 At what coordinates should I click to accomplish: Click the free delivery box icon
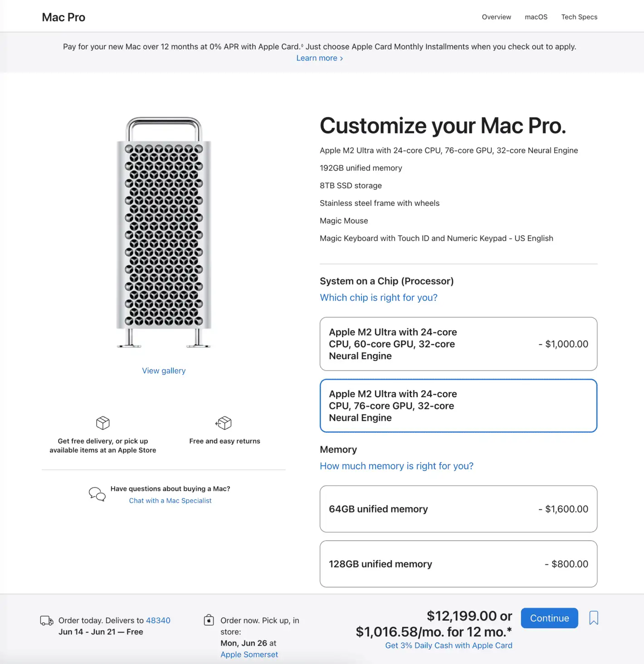coord(103,423)
